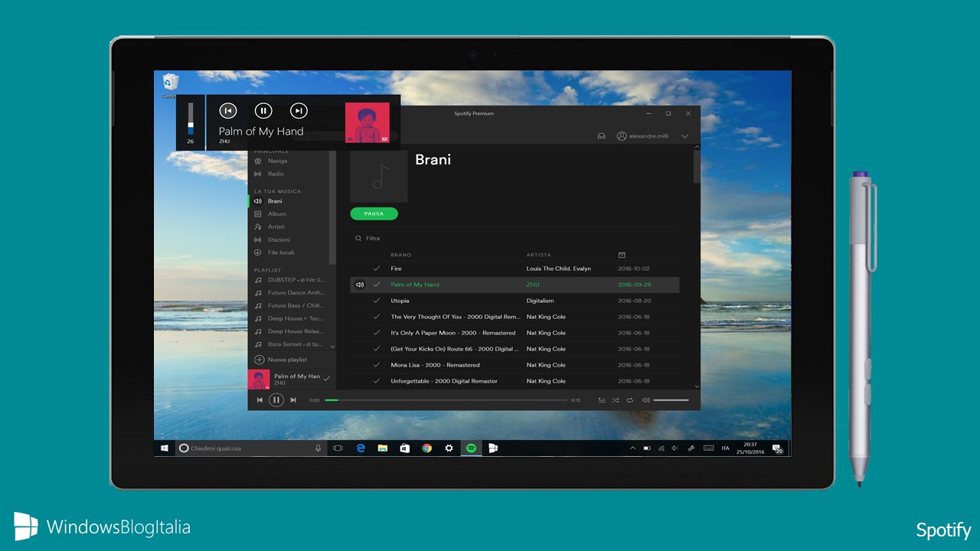The image size is (980, 551).
Task: Create a Nuova playlist
Action: pos(281,360)
